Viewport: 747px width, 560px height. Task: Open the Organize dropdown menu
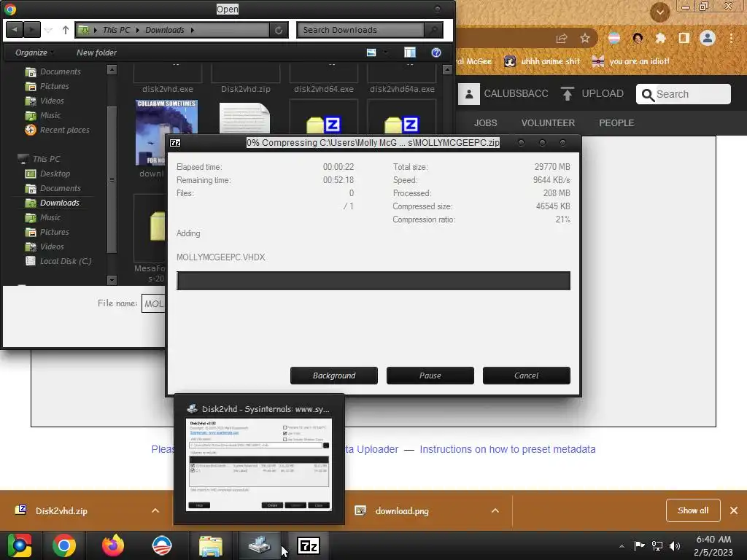[x=34, y=52]
